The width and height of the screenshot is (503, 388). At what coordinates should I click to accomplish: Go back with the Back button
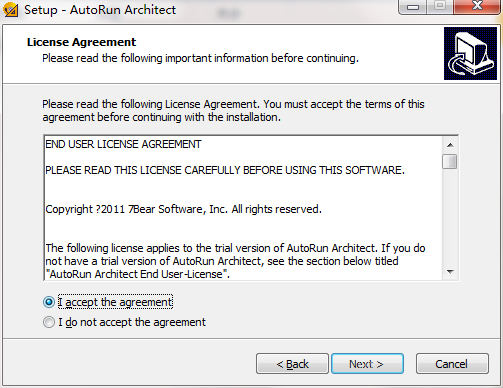(292, 364)
